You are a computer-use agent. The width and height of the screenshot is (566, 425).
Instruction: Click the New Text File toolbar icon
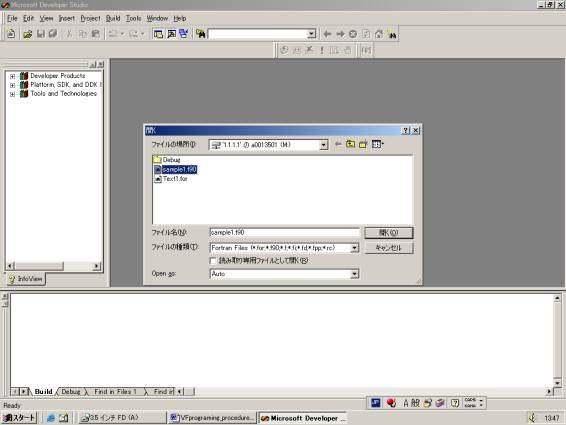[x=11, y=34]
